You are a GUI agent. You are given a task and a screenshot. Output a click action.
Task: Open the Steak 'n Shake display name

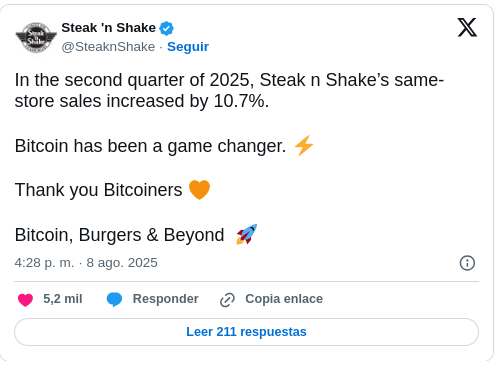point(108,28)
